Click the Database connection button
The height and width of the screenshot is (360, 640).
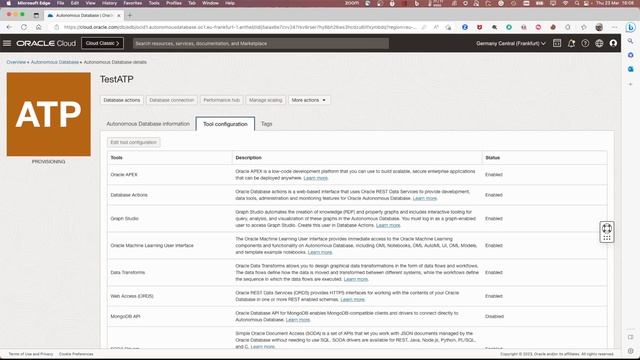tap(171, 100)
